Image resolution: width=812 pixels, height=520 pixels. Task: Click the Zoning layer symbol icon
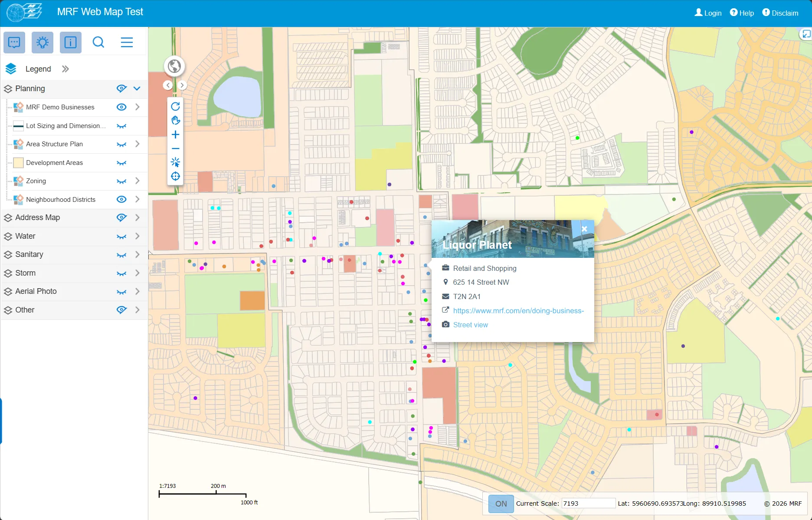[x=18, y=181]
